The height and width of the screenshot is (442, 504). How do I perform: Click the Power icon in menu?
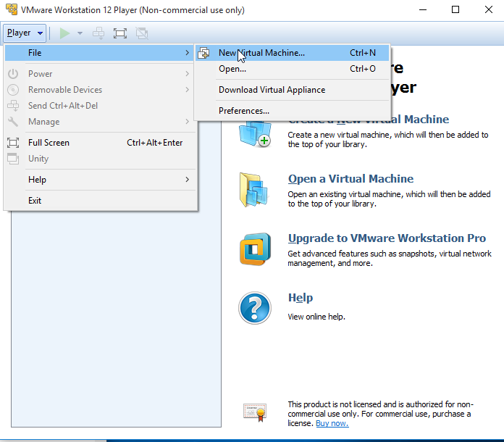pos(13,74)
